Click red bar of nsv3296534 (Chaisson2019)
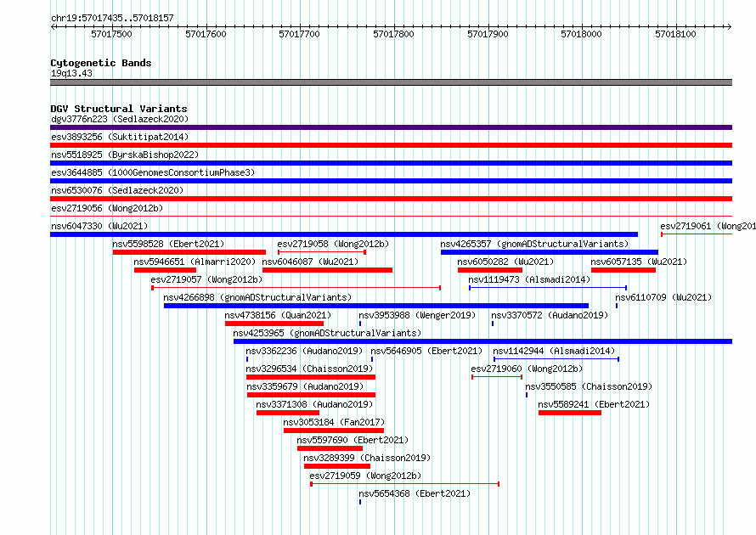 coord(311,377)
